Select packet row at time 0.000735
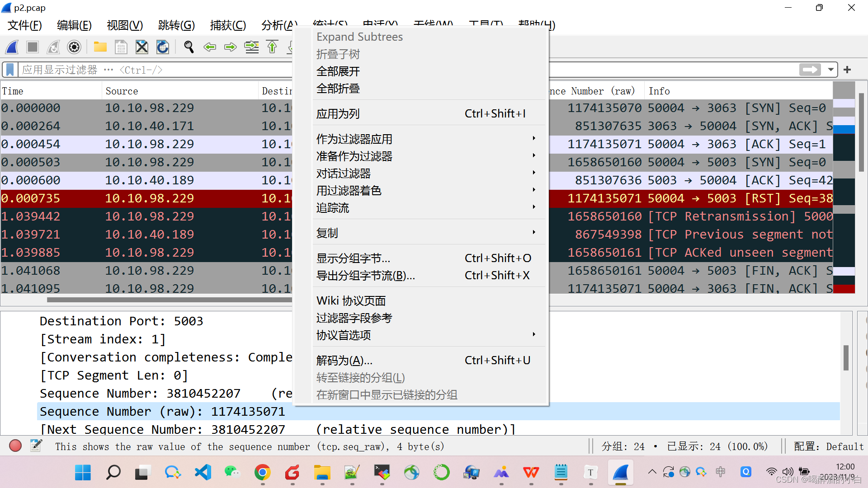This screenshot has width=868, height=488. point(147,198)
